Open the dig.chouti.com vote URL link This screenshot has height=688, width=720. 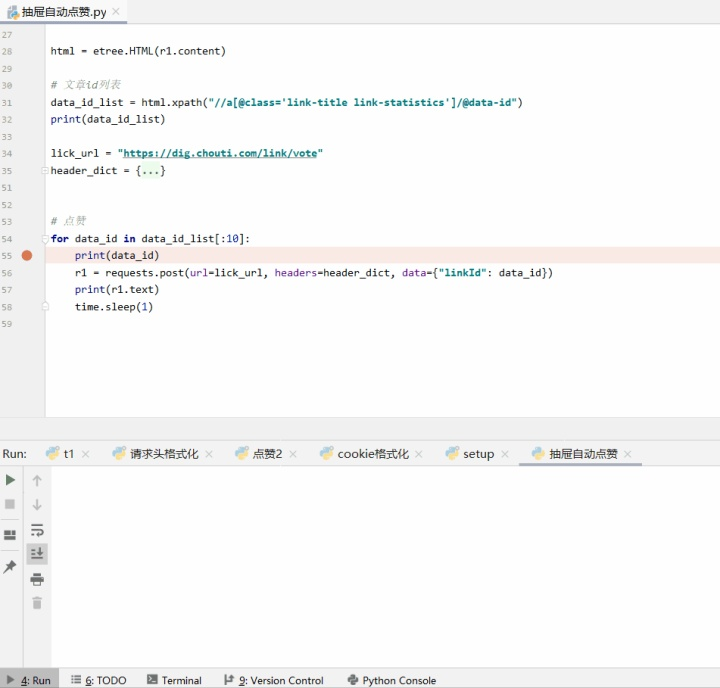(220, 153)
